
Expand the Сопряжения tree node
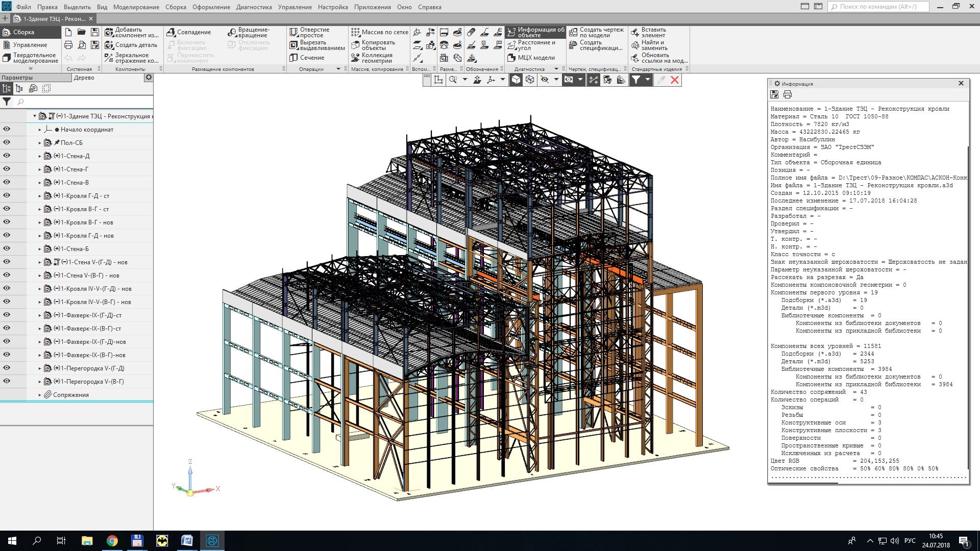coord(40,395)
